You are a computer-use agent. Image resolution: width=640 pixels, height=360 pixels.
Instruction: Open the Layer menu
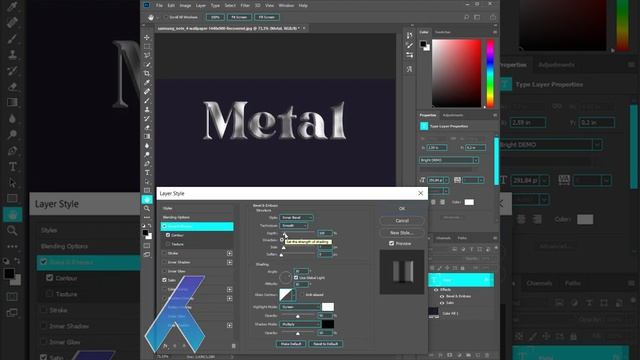(201, 6)
